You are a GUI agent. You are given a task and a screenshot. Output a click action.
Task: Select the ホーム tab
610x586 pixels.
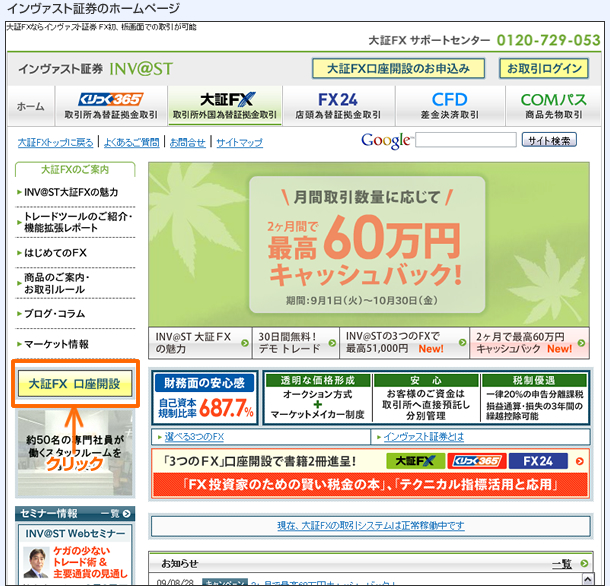click(31, 106)
